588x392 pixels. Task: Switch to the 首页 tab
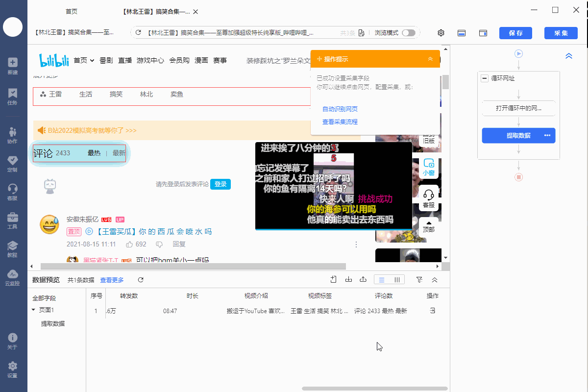click(x=72, y=12)
